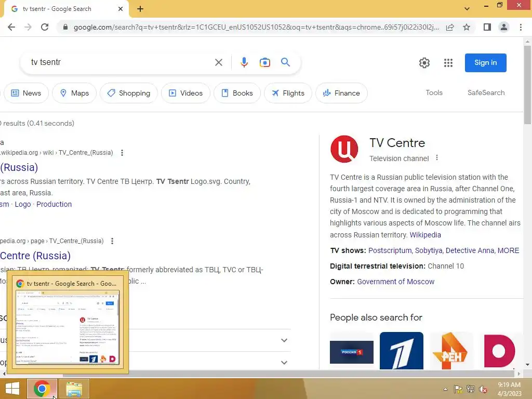Click Chrome icon in taskbar
The height and width of the screenshot is (399, 532).
pyautogui.click(x=42, y=389)
